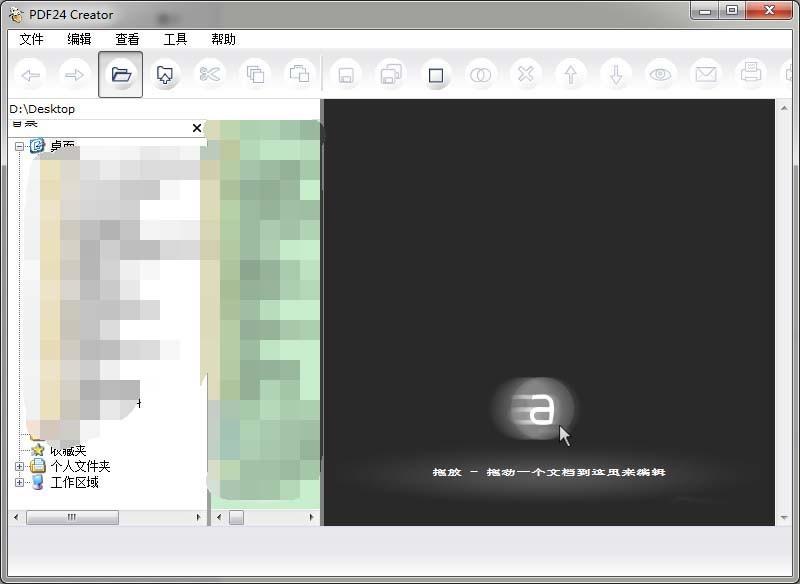Screen dimensions: 800x584
Task: Open a document using the folder icon
Action: [x=120, y=74]
